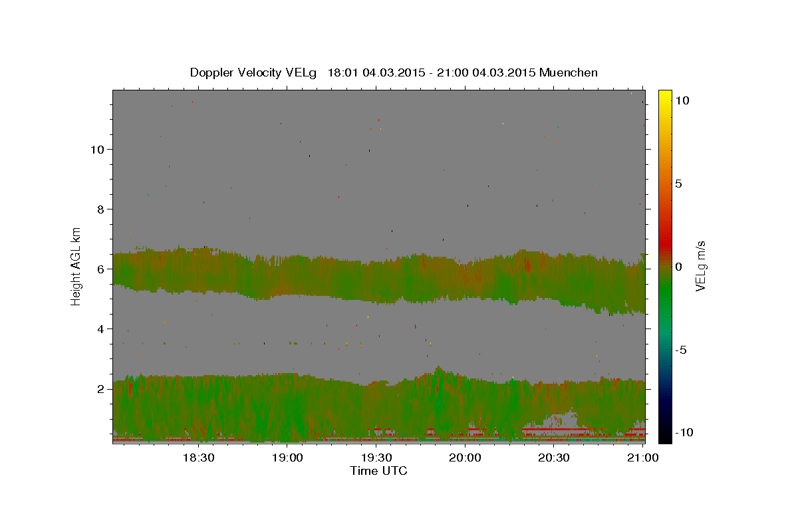Screen dimensions: 798x532
Task: Click the height tick label 2
Action: (100, 388)
